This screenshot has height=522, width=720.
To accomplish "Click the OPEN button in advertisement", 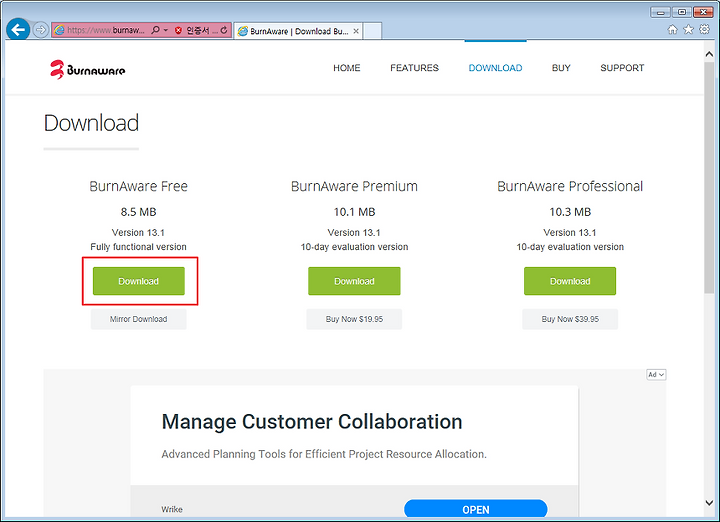I will (x=476, y=509).
